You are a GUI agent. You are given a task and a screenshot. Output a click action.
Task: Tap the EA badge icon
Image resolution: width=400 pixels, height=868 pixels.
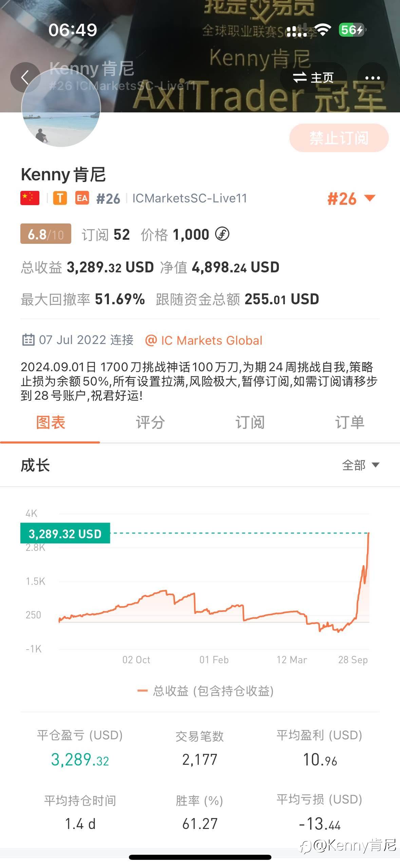click(82, 198)
